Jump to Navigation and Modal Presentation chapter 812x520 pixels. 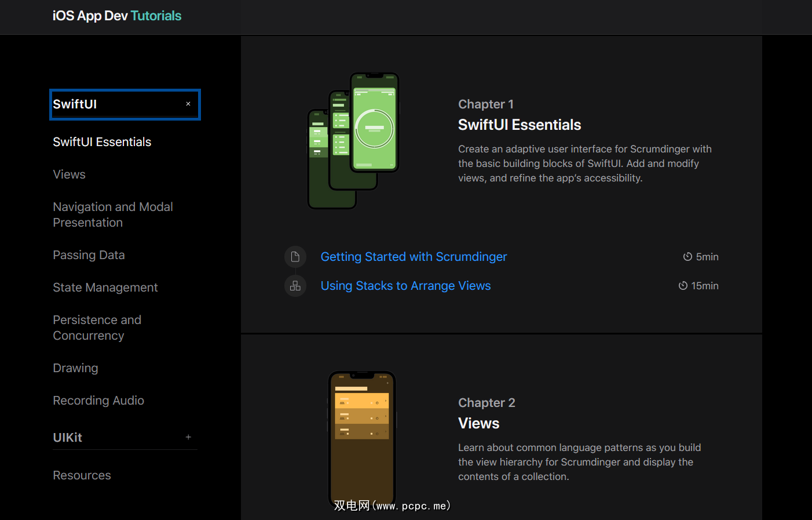(x=113, y=214)
